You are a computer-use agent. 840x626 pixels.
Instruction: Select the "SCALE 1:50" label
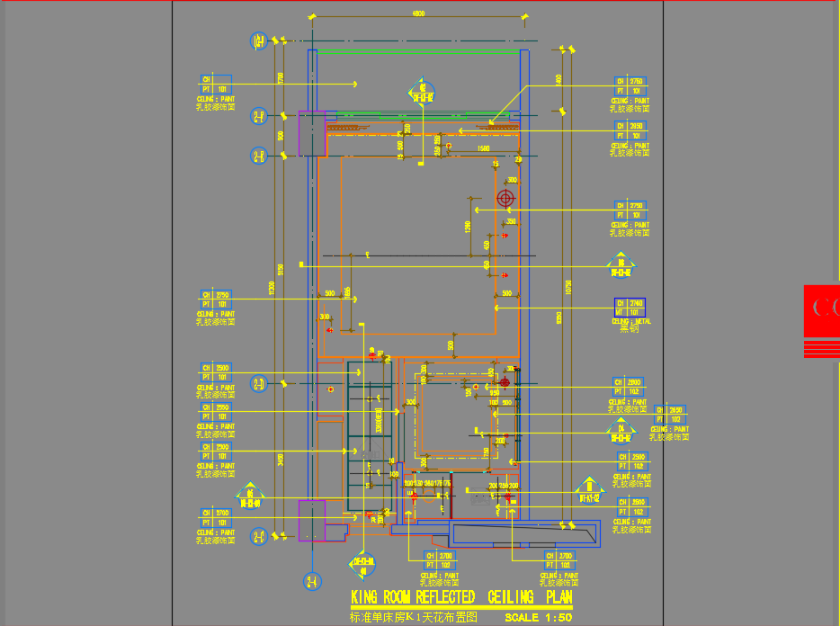(x=539, y=617)
